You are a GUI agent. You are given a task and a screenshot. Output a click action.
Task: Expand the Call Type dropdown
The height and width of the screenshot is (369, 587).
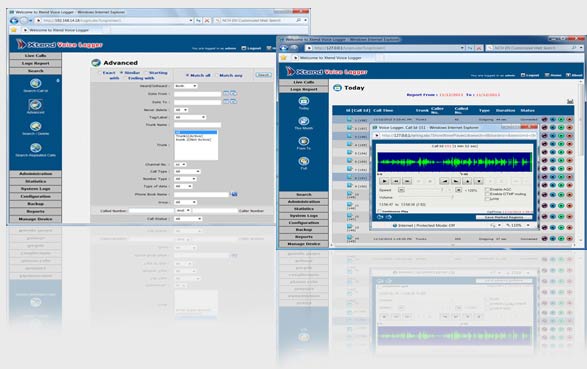[187, 171]
